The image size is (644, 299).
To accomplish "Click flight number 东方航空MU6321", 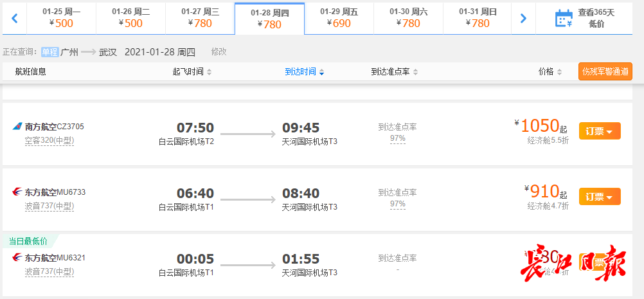I will (x=55, y=258).
